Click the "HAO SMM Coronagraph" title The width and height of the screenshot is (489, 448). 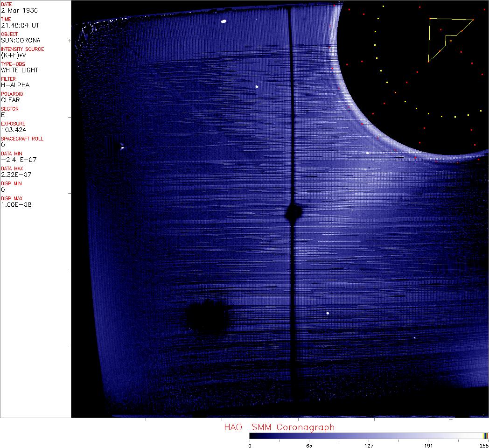click(279, 427)
